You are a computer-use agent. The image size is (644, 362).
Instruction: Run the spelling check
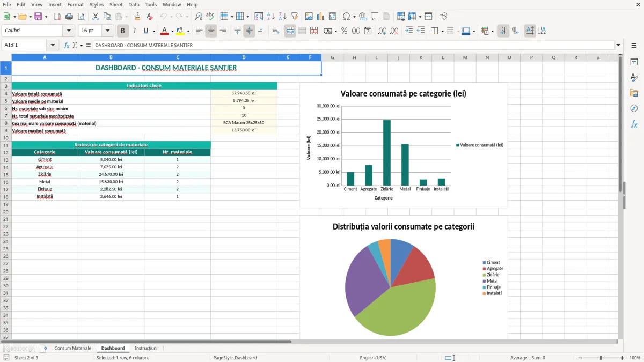pyautogui.click(x=210, y=17)
